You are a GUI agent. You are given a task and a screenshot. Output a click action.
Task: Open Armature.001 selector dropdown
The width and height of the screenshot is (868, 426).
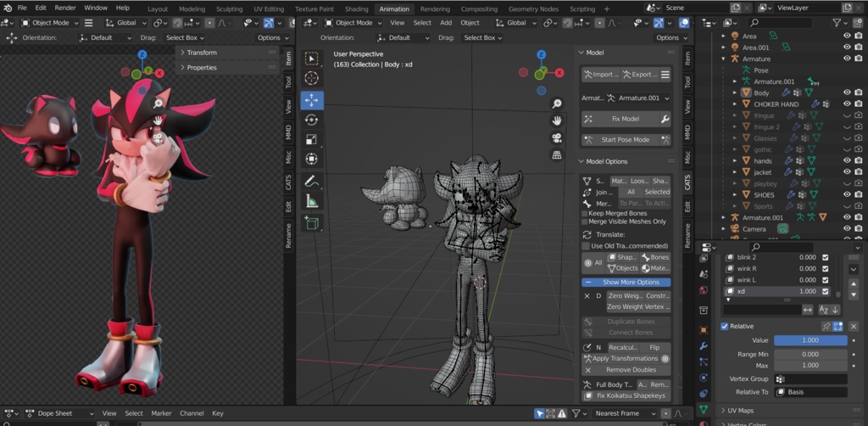click(638, 98)
